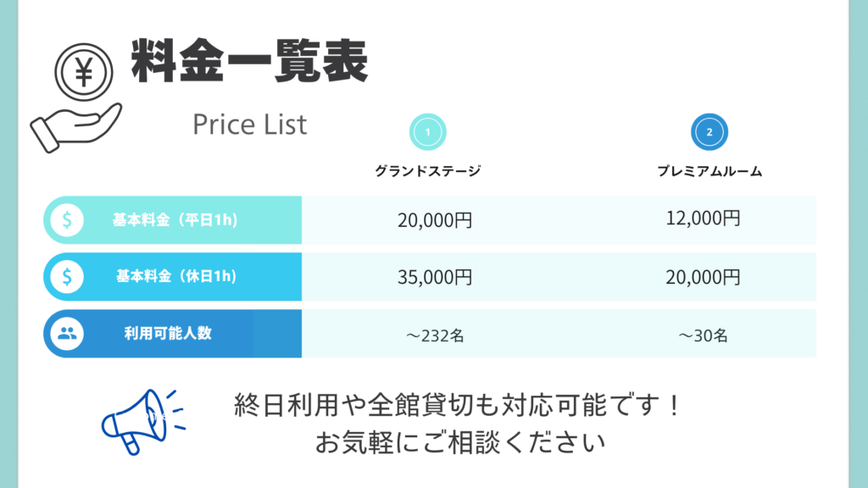Click the dollar icon beside 休日1h
This screenshot has height=488, width=868.
click(x=67, y=276)
